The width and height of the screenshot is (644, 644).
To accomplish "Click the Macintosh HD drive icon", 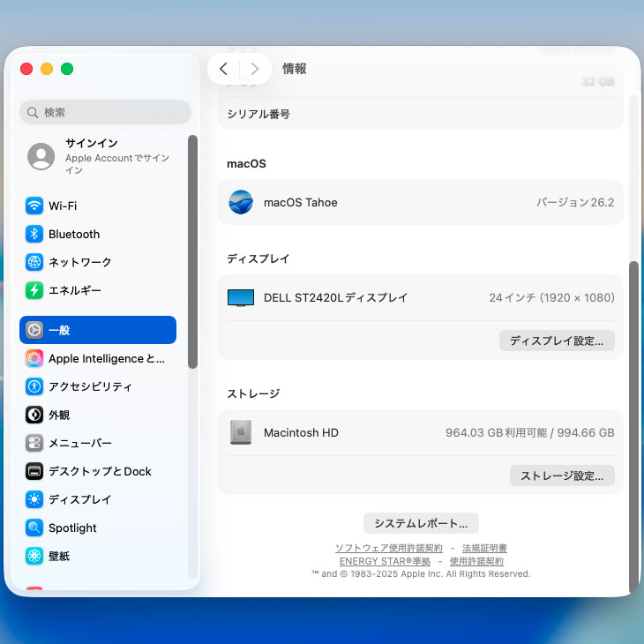I will pos(241,432).
